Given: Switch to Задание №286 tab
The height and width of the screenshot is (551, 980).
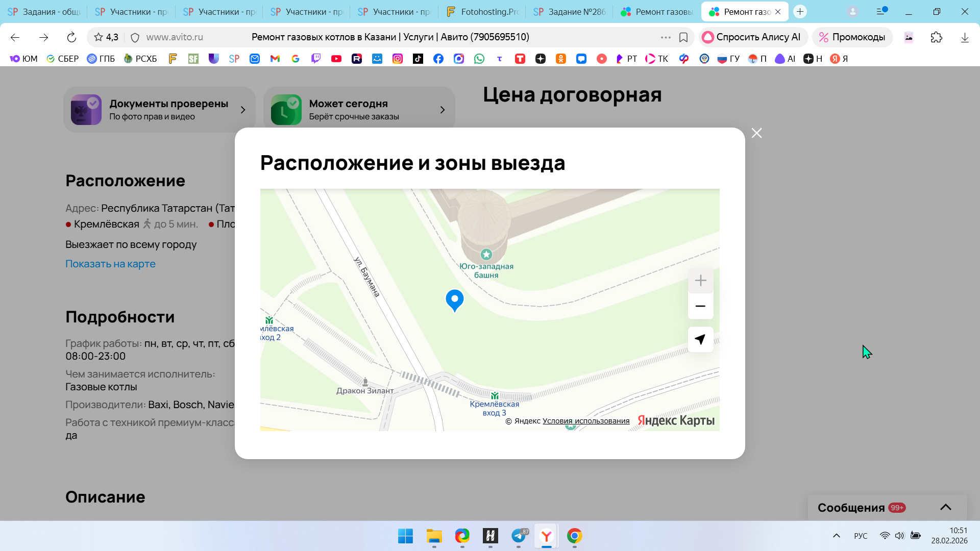Looking at the screenshot, I should click(x=569, y=12).
